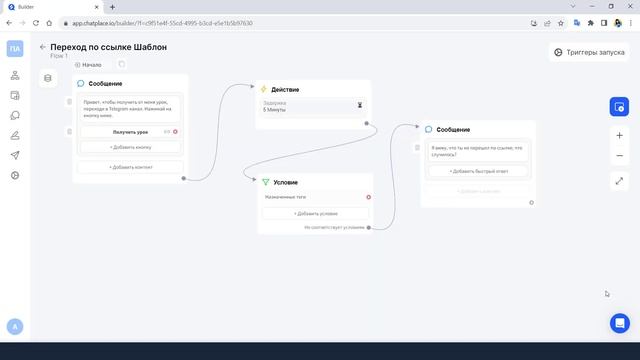
Task: Zoom out the canvas with minus button
Action: (619, 156)
